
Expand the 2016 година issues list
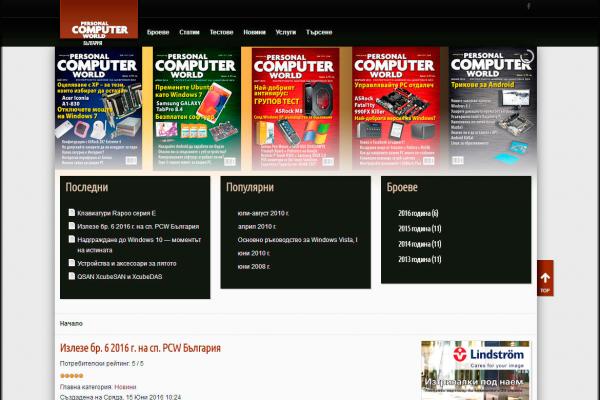[418, 213]
